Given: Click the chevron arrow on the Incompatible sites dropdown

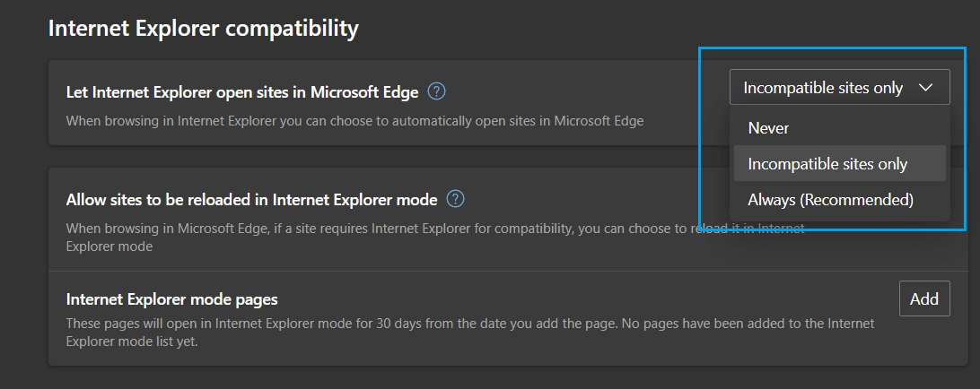Looking at the screenshot, I should [925, 88].
